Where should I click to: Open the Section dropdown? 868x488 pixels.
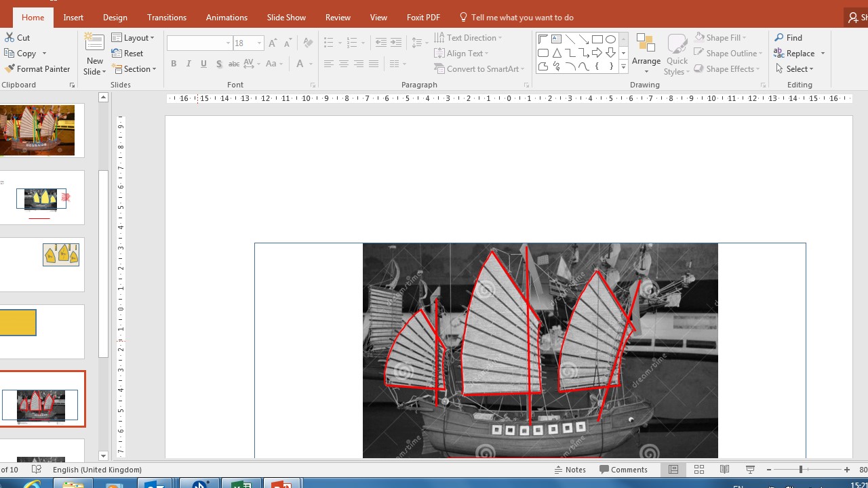[135, 68]
